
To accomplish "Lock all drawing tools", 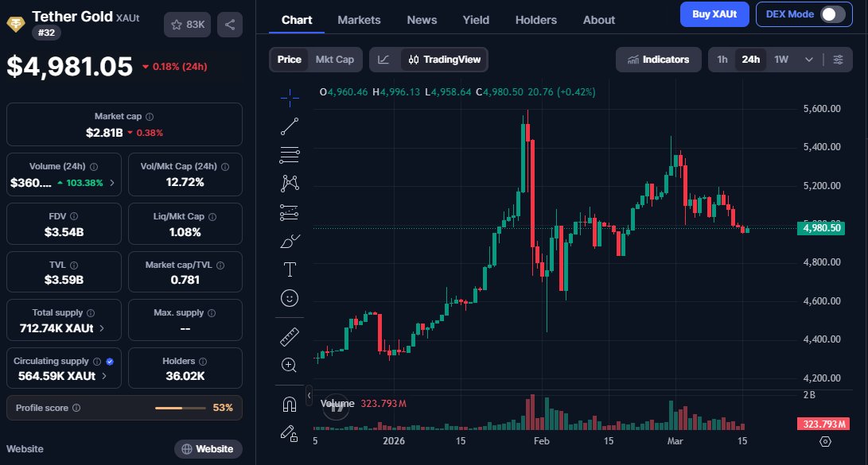I will coord(289,433).
